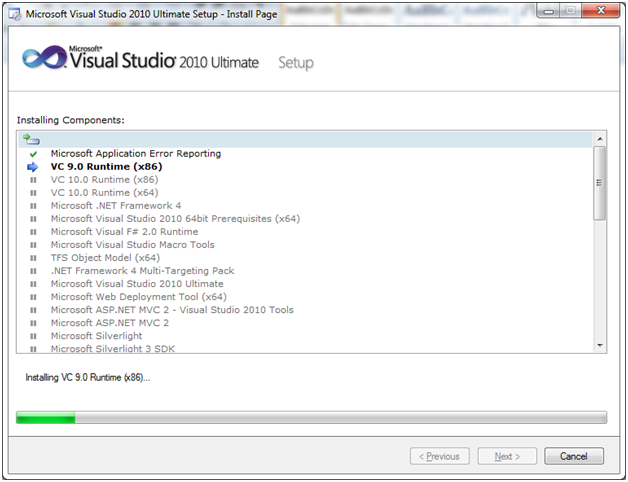628x482 pixels.
Task: Click the Previous button
Action: tap(440, 456)
